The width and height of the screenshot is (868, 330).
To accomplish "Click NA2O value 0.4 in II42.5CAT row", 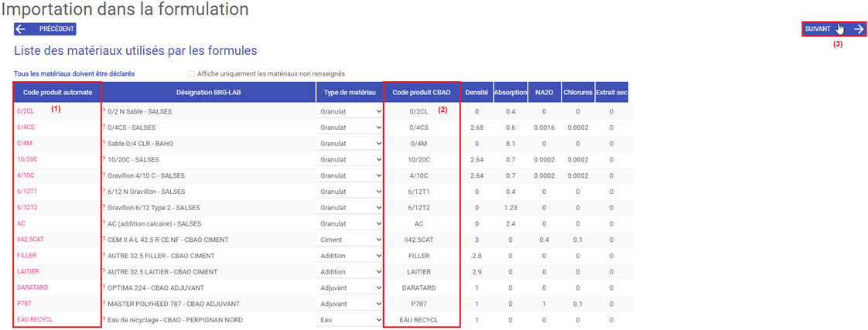I will [x=544, y=240].
